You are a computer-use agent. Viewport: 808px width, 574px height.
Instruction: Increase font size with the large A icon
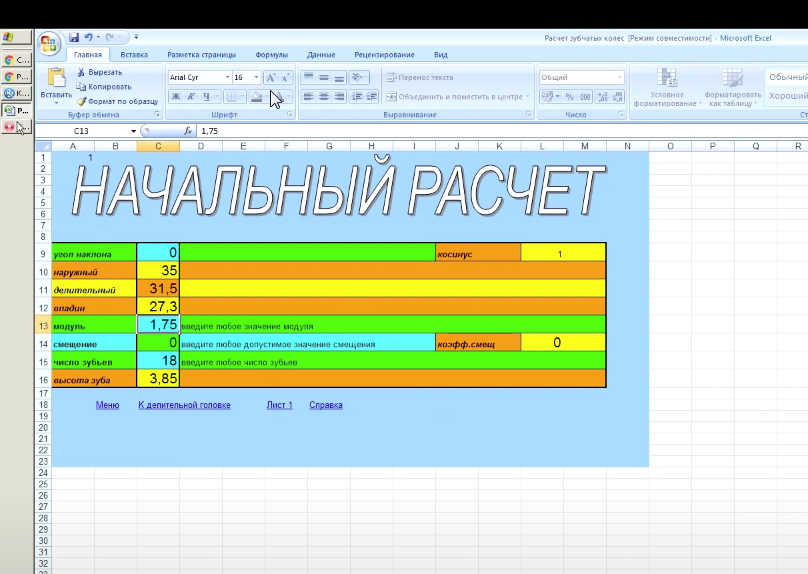[271, 78]
